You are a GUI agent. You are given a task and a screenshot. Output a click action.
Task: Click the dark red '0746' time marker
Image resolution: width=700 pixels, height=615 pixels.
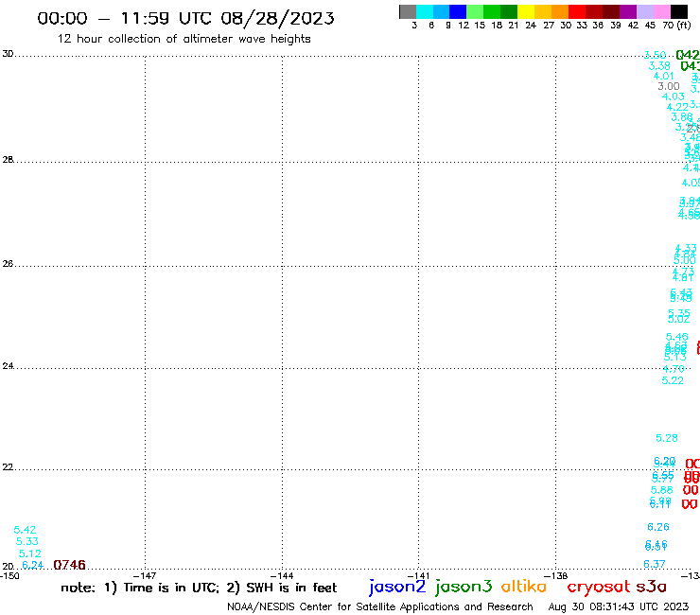click(x=69, y=565)
